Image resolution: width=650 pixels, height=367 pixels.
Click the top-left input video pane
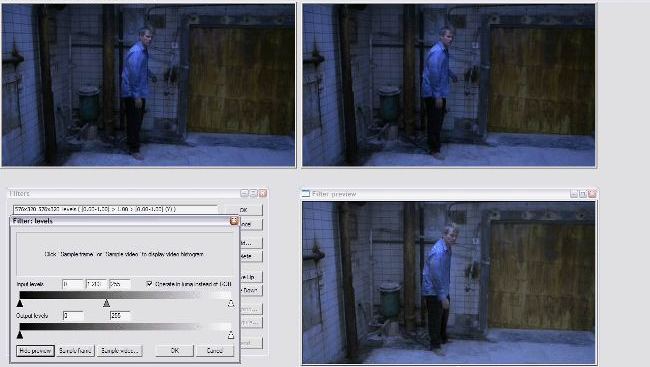coord(148,85)
